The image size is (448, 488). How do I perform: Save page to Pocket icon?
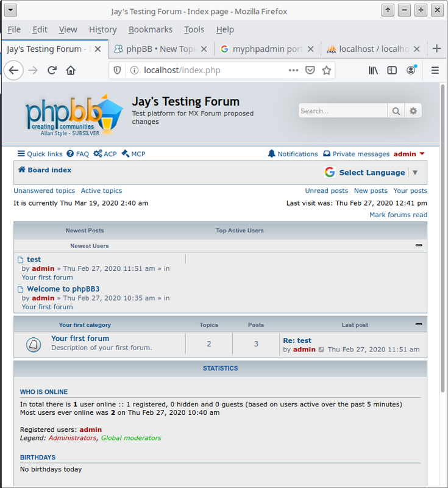point(310,70)
